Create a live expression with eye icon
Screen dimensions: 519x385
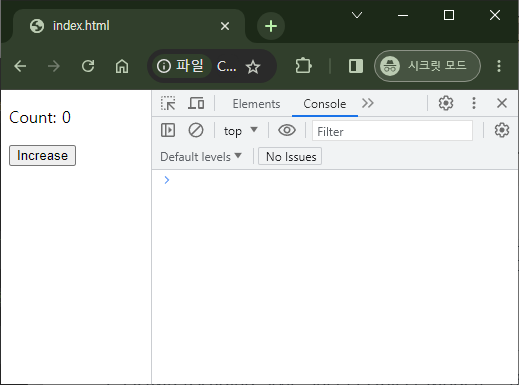tap(287, 130)
